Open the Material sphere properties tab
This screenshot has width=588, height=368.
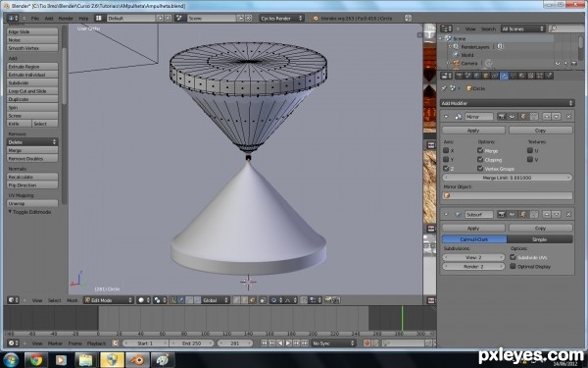point(521,76)
